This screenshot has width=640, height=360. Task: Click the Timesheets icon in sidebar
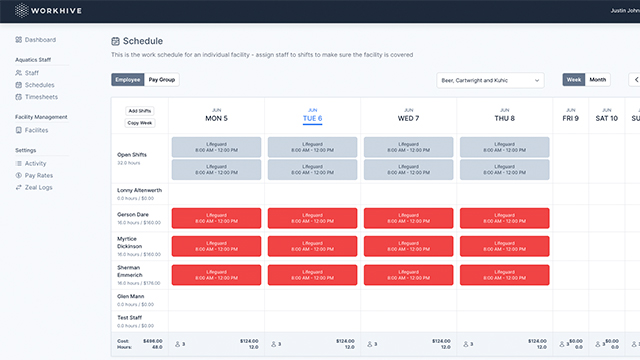[18, 97]
